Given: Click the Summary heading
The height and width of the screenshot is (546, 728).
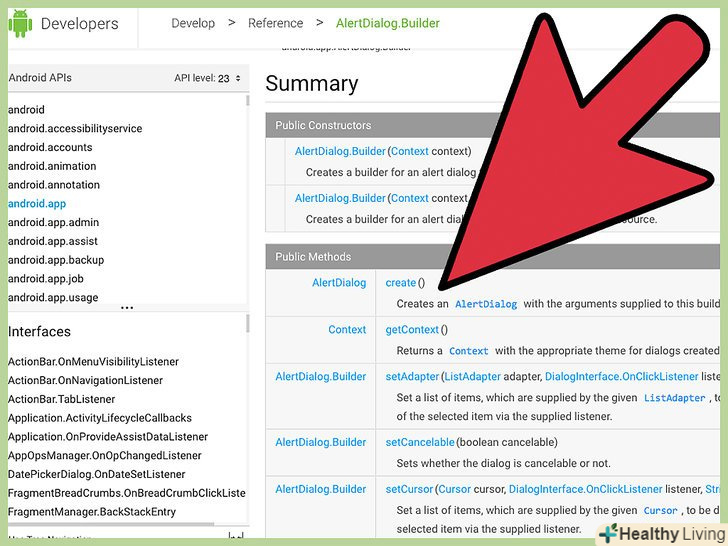Looking at the screenshot, I should tap(312, 84).
